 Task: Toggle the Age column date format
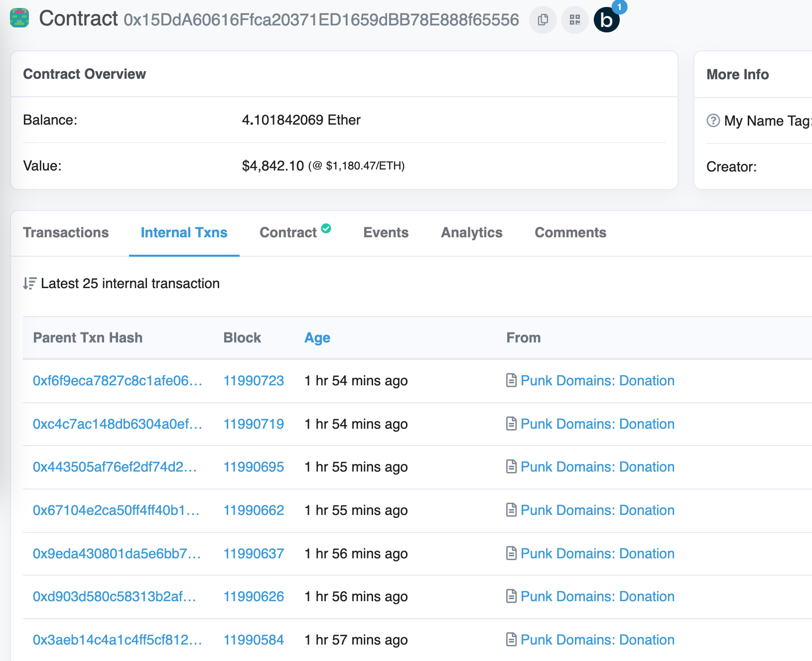coord(317,338)
